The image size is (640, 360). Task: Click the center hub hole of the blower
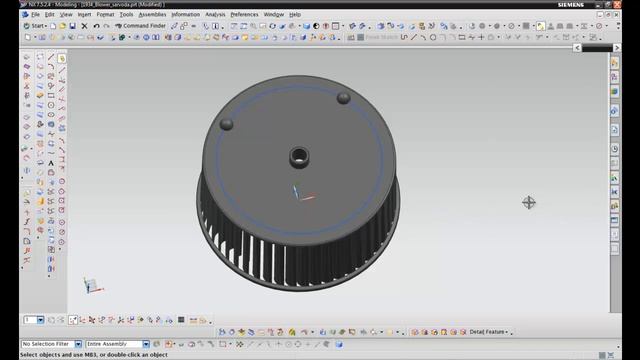pyautogui.click(x=300, y=156)
